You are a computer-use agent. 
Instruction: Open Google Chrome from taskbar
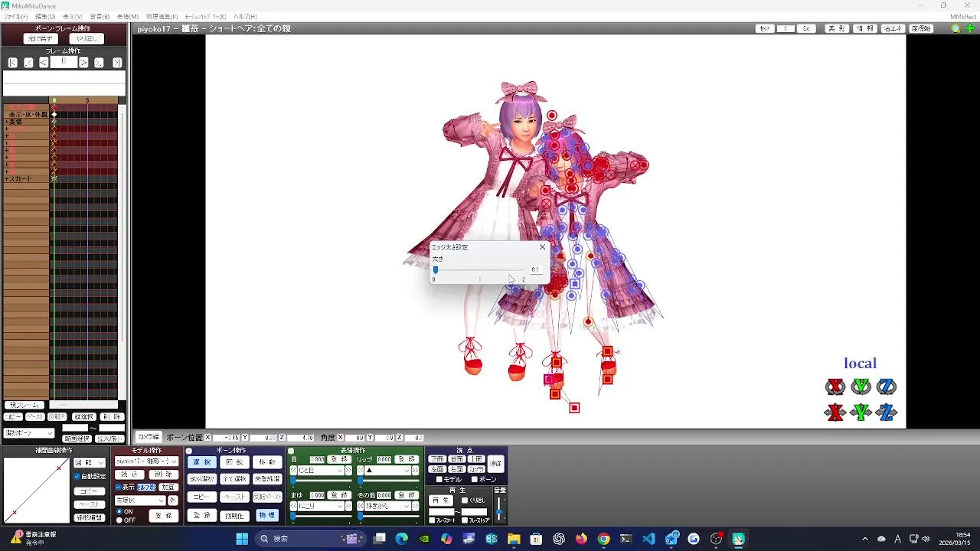[603, 539]
